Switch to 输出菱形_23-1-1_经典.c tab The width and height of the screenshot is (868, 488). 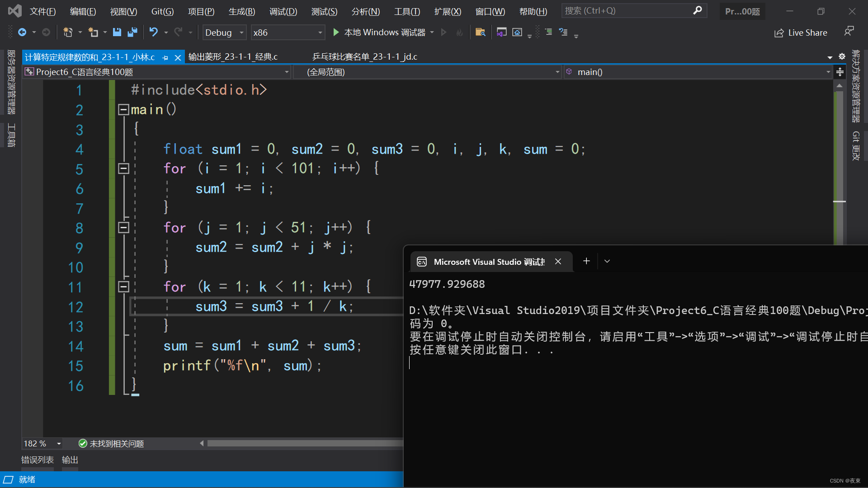233,56
